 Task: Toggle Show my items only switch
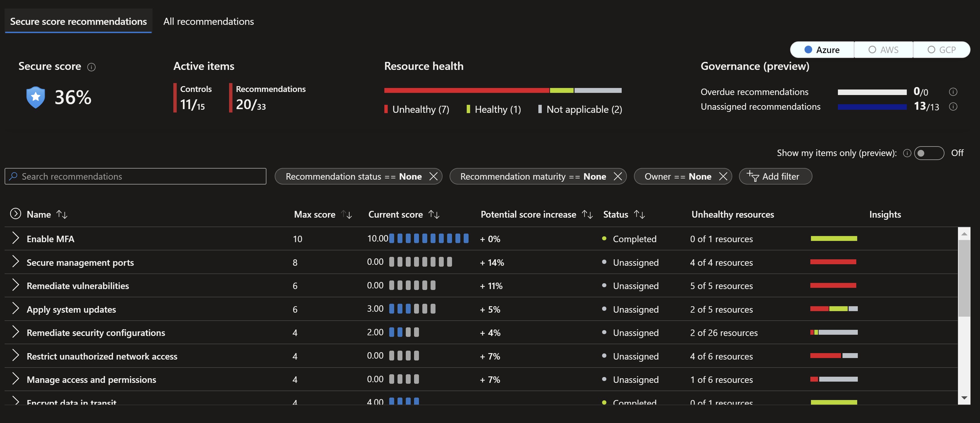pyautogui.click(x=929, y=153)
